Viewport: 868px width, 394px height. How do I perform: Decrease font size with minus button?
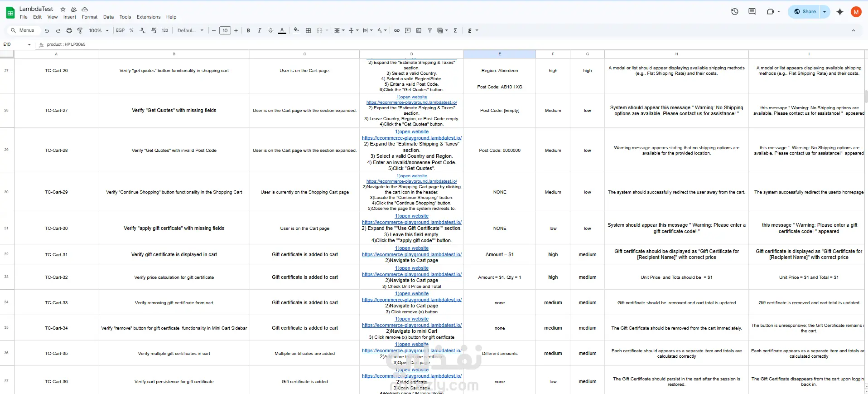pyautogui.click(x=214, y=30)
